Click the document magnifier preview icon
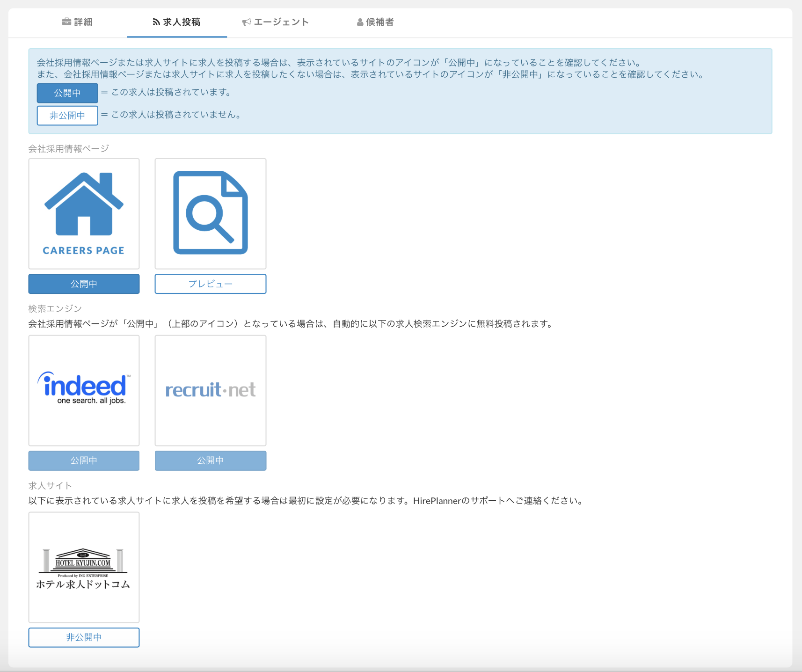 coord(211,213)
